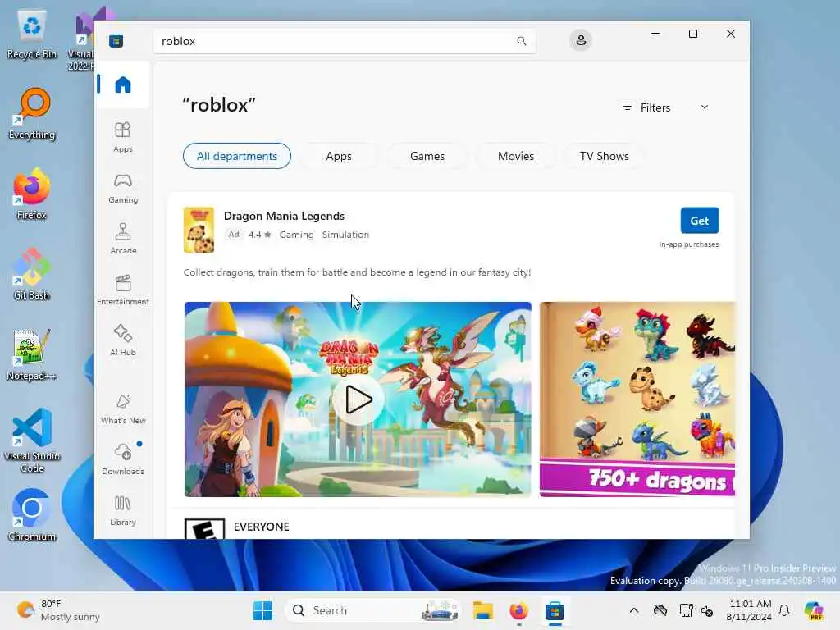Click the search magnifier icon
Screen dimensions: 840x630
tap(521, 41)
